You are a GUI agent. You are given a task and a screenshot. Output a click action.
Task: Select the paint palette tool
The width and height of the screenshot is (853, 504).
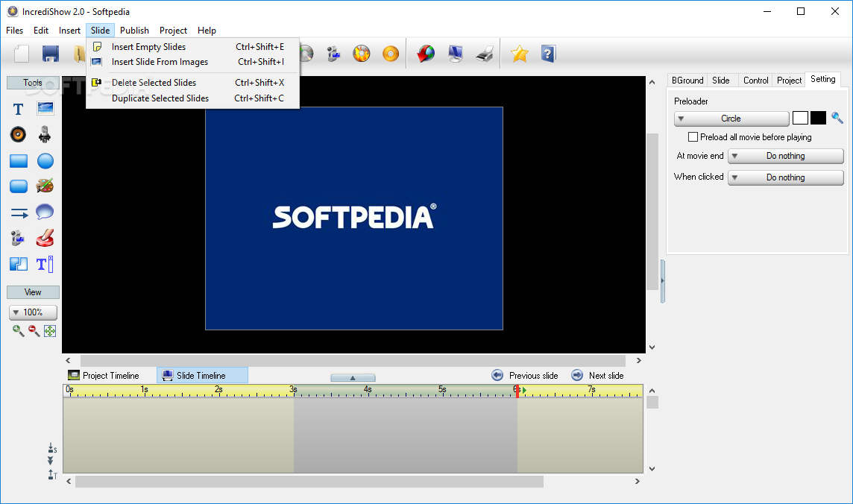45,186
